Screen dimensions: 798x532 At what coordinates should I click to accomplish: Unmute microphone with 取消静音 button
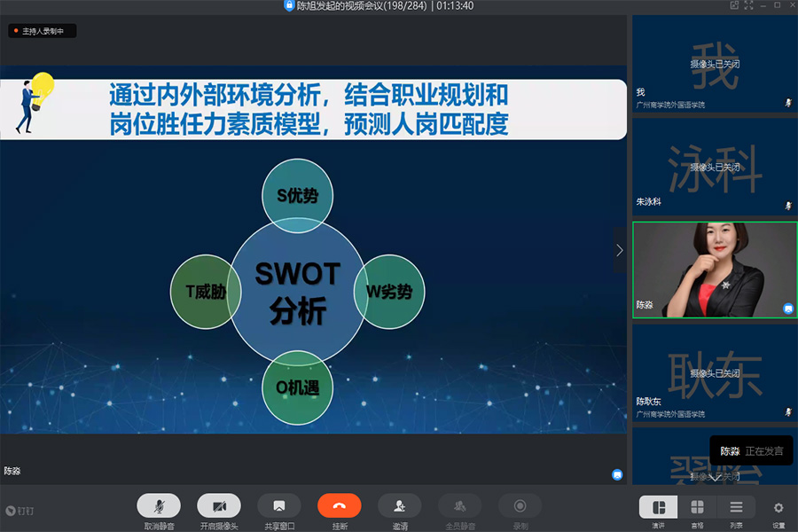pos(159,505)
